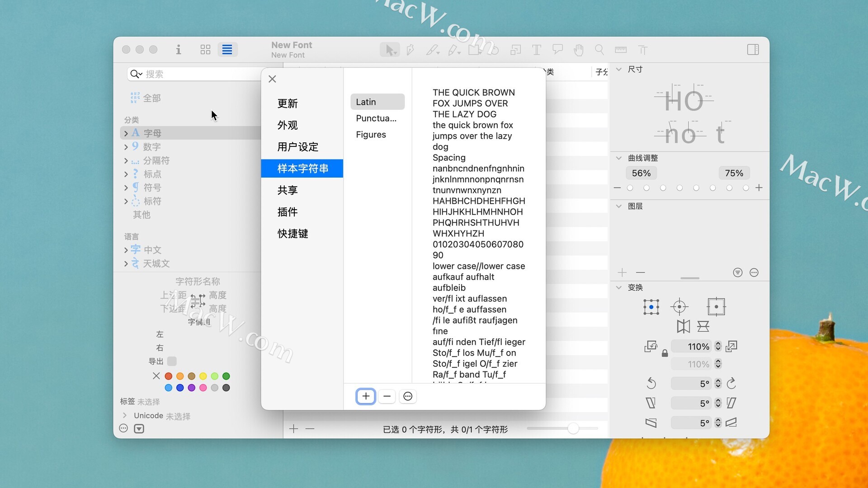The width and height of the screenshot is (868, 488).
Task: Select the Latin sample list item
Action: pyautogui.click(x=377, y=102)
